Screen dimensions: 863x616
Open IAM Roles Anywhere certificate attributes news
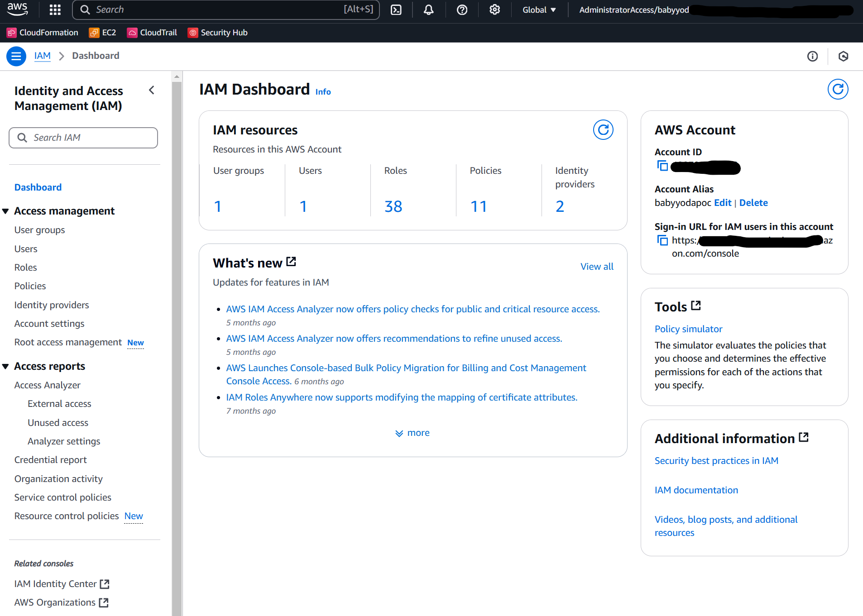coord(402,397)
